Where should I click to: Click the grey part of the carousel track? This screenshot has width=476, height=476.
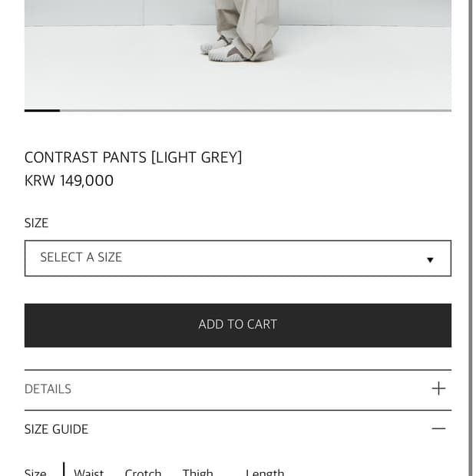255,111
